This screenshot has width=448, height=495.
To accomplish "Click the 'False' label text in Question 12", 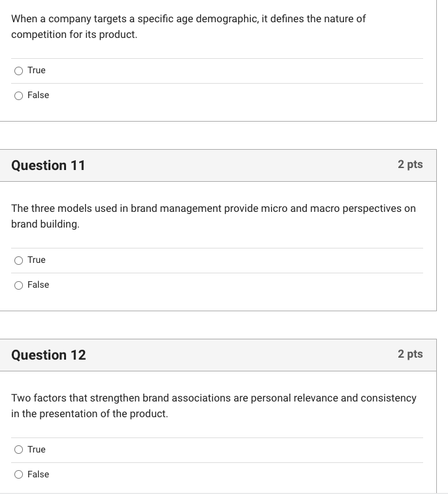I will click(38, 475).
